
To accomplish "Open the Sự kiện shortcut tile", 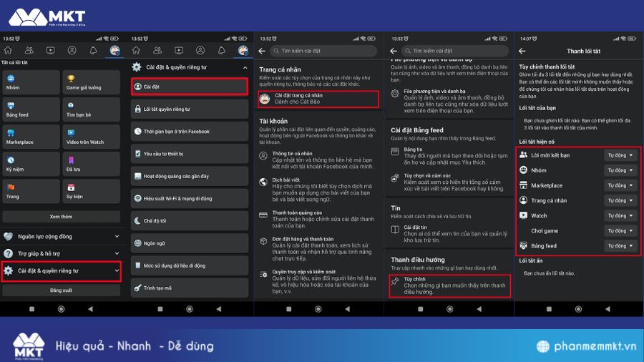I will coord(91,191).
